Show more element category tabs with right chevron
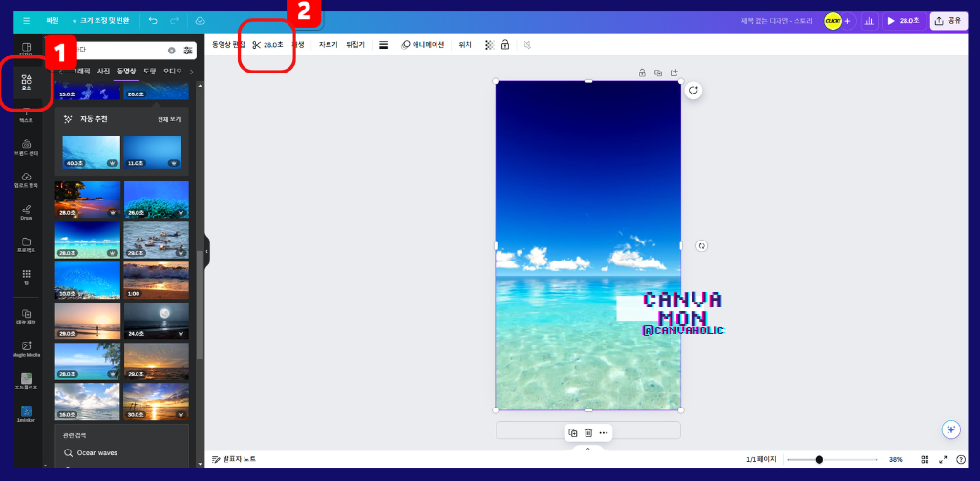Viewport: 980px width, 481px height. tap(191, 72)
